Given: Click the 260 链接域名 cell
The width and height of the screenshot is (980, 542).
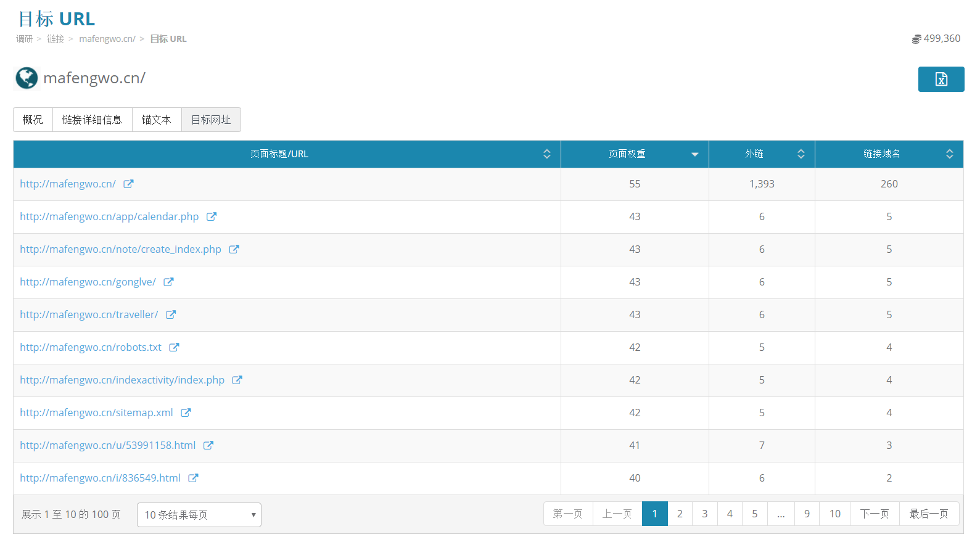Looking at the screenshot, I should click(889, 184).
